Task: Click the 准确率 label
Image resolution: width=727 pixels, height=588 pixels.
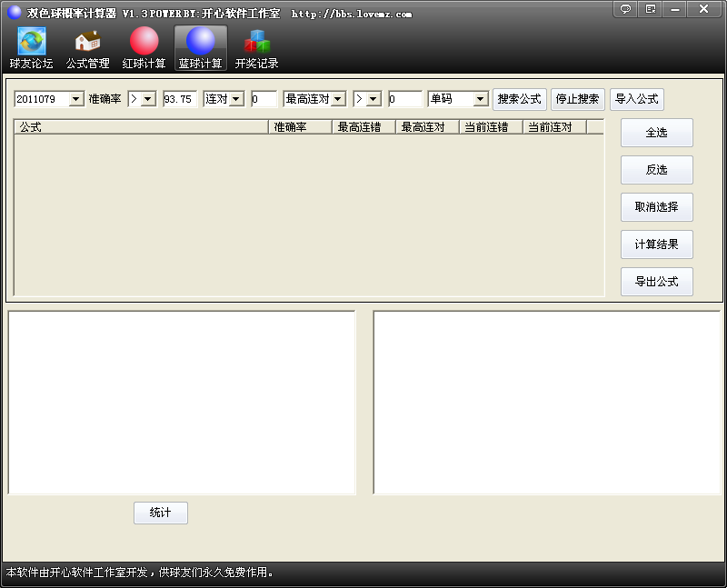Action: [105, 99]
